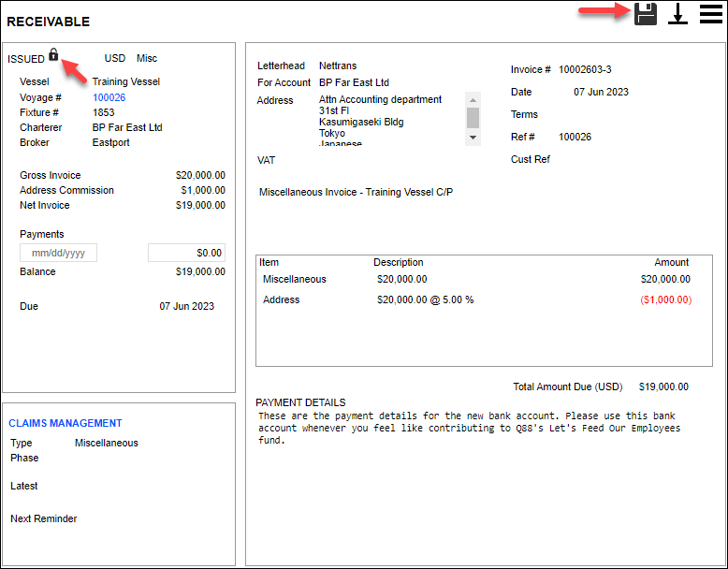The height and width of the screenshot is (569, 728).
Task: Click the payment amount $0.00 field
Action: (x=186, y=253)
